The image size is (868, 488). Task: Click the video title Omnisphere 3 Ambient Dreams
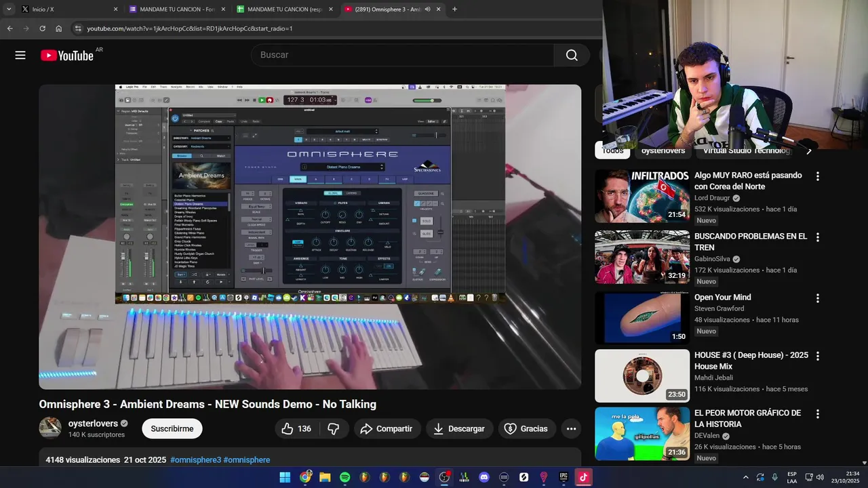(208, 404)
